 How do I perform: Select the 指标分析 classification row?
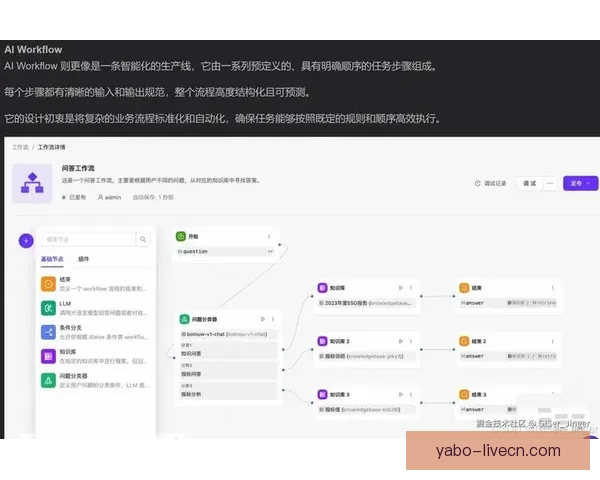click(228, 391)
